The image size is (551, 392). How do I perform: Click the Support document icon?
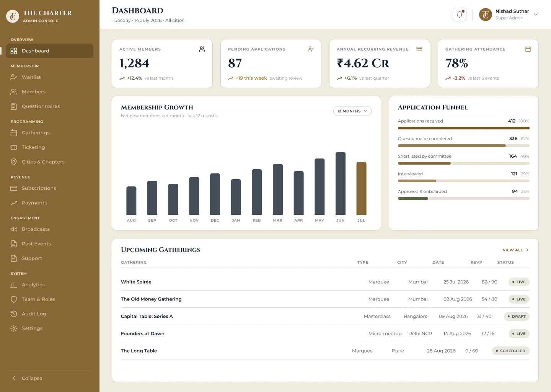tap(14, 258)
